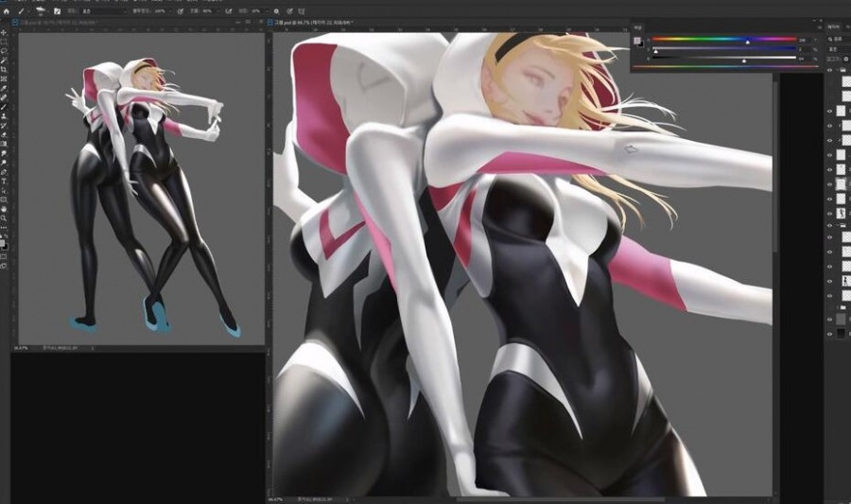Select the Lasso tool
Screen dimensions: 851x504
4,50
